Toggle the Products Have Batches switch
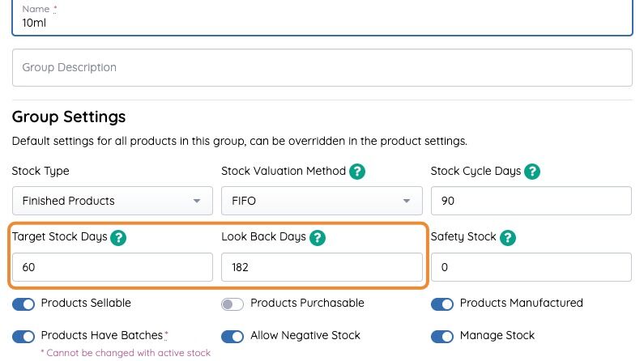Screen dimensions: 644x361 (x=23, y=336)
